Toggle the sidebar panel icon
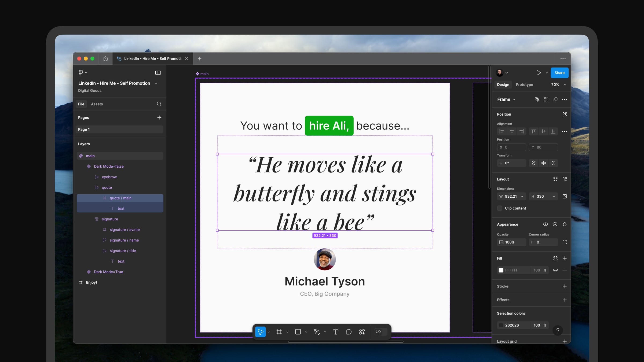Image resolution: width=644 pixels, height=362 pixels. 158,73
